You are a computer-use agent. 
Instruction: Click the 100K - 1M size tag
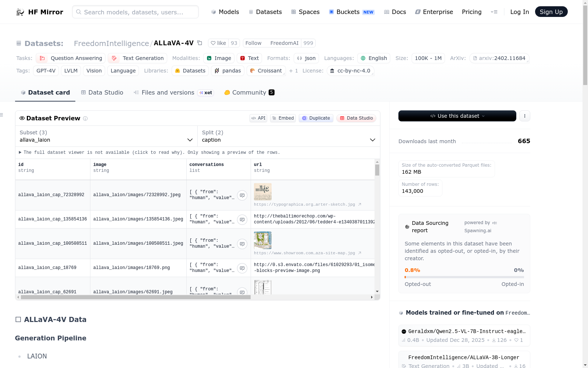click(x=428, y=58)
